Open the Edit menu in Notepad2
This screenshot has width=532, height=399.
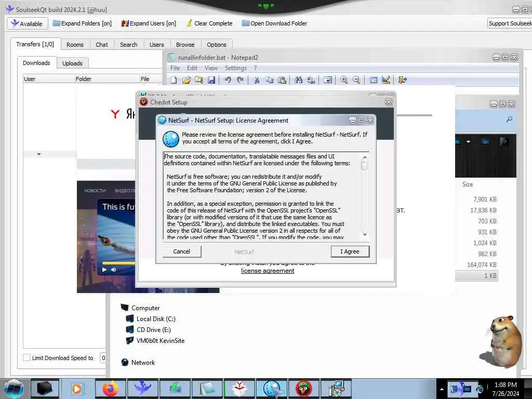[192, 68]
